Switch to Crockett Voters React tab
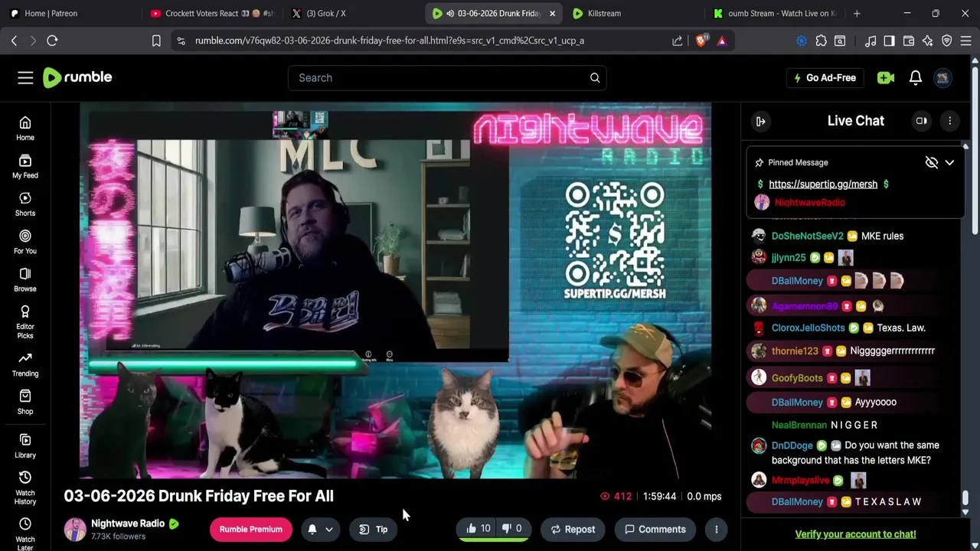Viewport: 980px width, 551px height. (213, 13)
